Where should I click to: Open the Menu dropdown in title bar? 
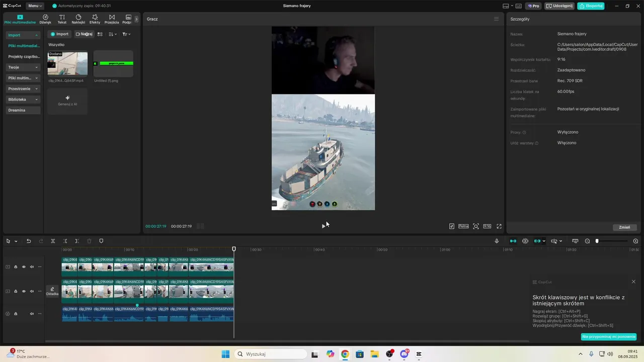pyautogui.click(x=35, y=6)
